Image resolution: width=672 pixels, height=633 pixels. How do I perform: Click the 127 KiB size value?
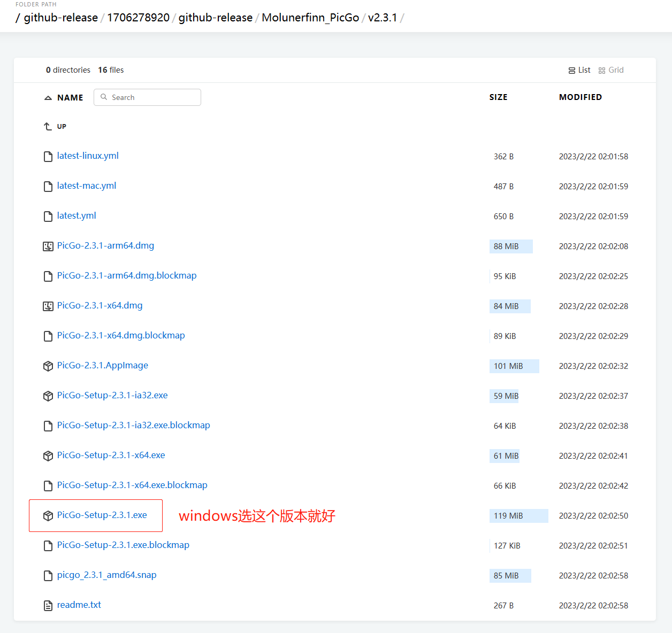tap(507, 546)
